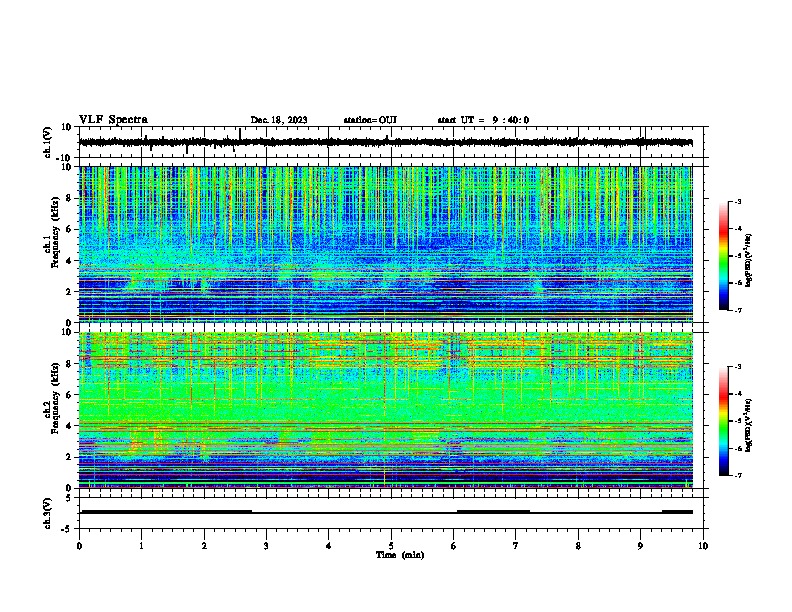Image resolution: width=792 pixels, height=612 pixels.
Task: Click the time axis tick label "7"
Action: click(516, 546)
